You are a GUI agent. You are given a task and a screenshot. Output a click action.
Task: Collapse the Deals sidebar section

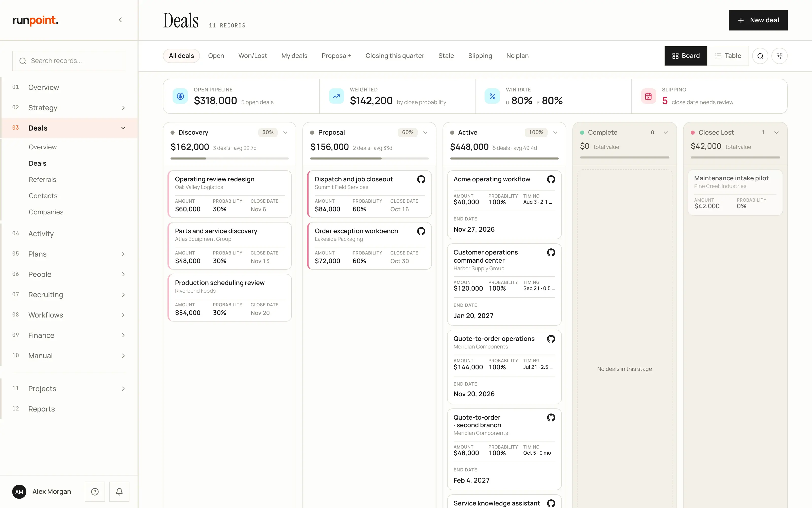[x=123, y=128]
